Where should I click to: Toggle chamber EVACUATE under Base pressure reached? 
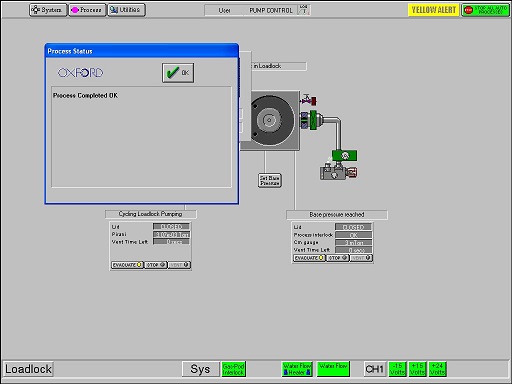309,258
